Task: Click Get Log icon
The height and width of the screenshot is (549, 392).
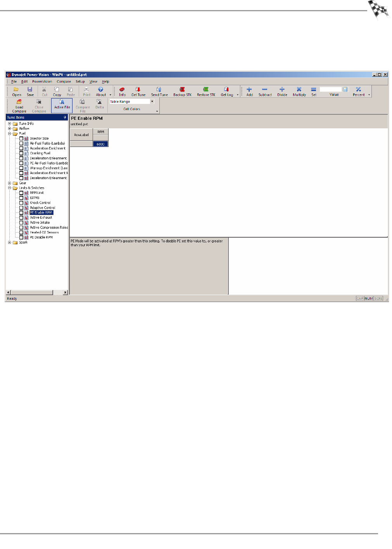Action: (x=227, y=91)
